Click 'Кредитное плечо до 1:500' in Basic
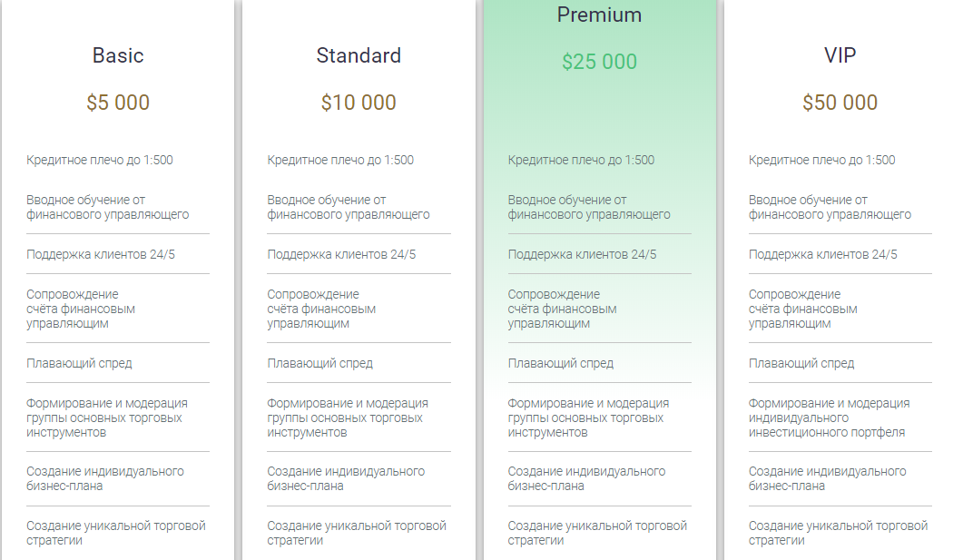The height and width of the screenshot is (560, 963). coord(100,161)
